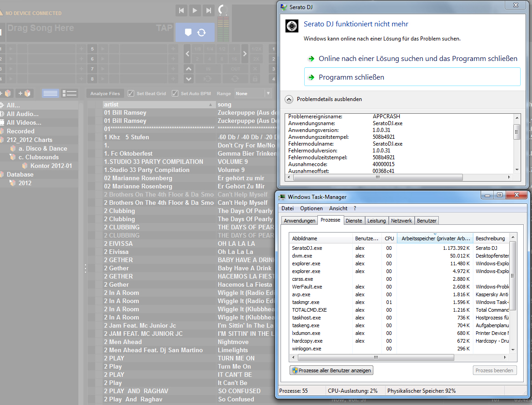Switch to Dienste tab
The height and width of the screenshot is (405, 532).
pyautogui.click(x=354, y=221)
